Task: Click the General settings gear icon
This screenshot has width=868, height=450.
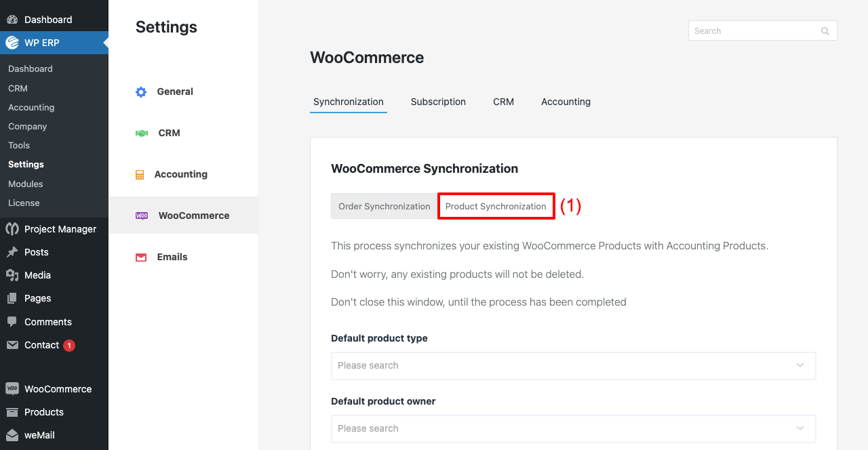Action: (140, 91)
